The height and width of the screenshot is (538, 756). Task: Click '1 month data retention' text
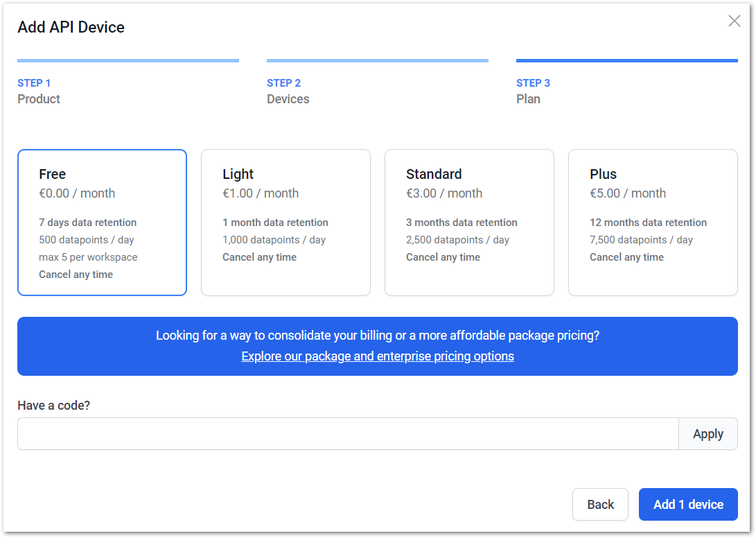275,223
